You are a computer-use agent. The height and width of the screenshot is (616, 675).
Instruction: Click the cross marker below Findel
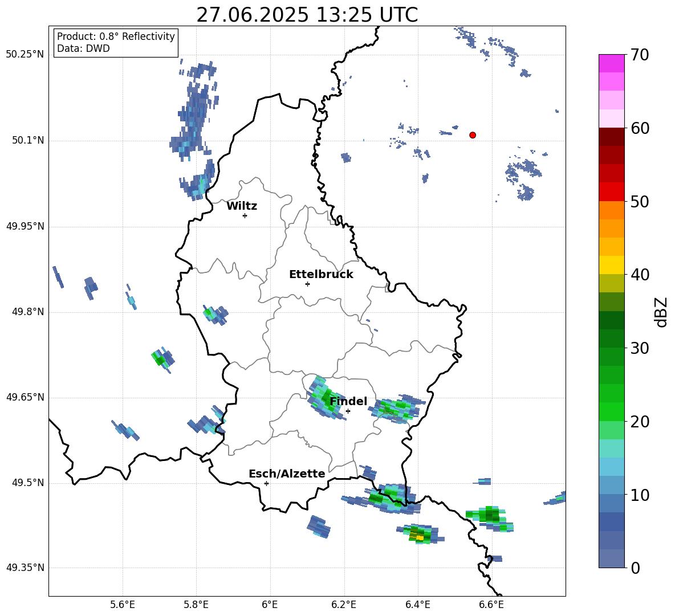[x=348, y=411]
